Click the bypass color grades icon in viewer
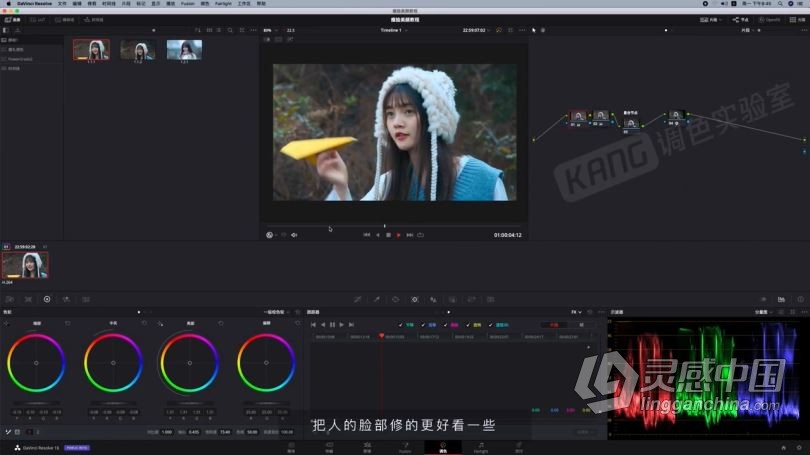The height and width of the screenshot is (455, 810). (x=499, y=30)
